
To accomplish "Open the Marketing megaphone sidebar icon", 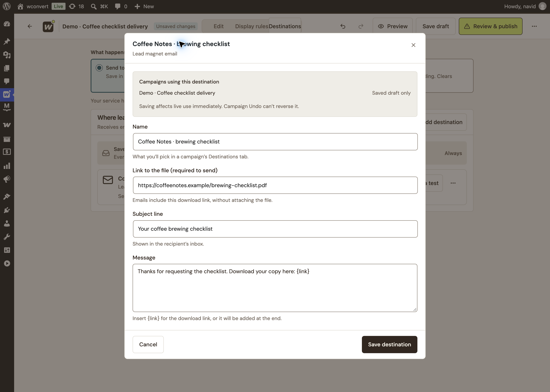I will [7, 179].
